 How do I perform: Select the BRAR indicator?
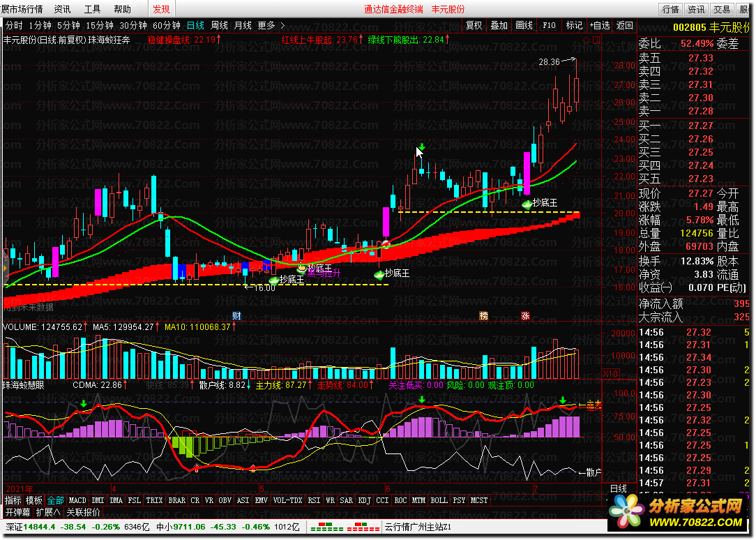point(176,500)
